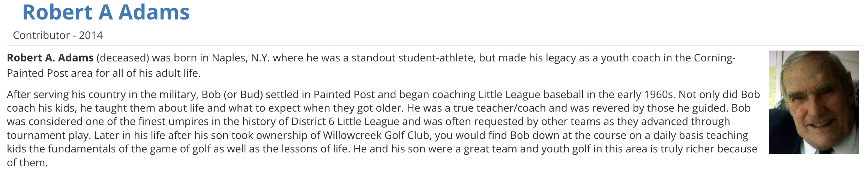868x182 pixels.
Task: Click the words tournament play
Action: 48,136
